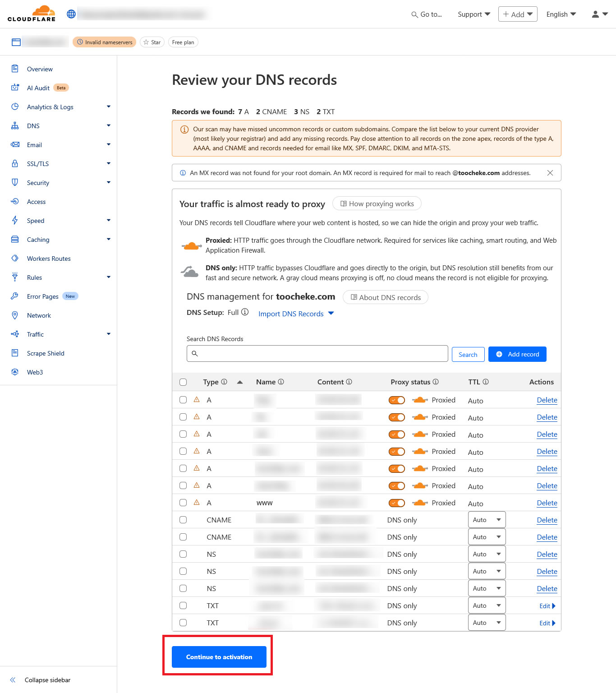Click the Proxy status column info icon
Image resolution: width=616 pixels, height=693 pixels.
pos(436,382)
